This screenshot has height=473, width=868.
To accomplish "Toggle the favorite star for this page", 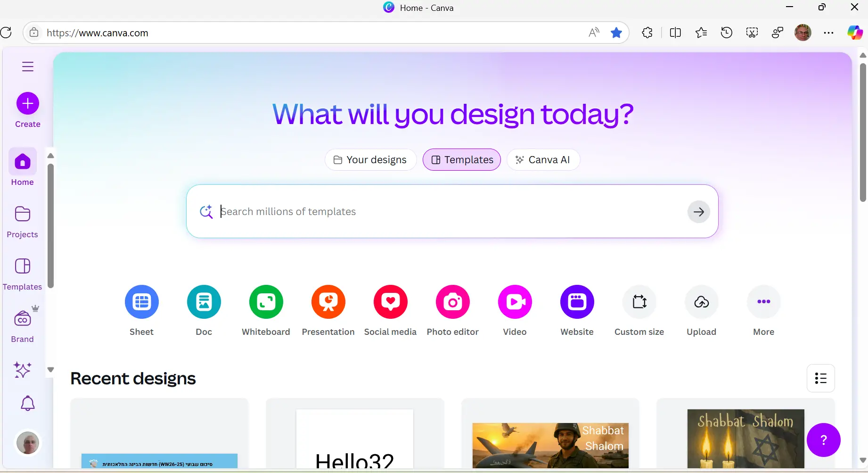I will point(616,33).
